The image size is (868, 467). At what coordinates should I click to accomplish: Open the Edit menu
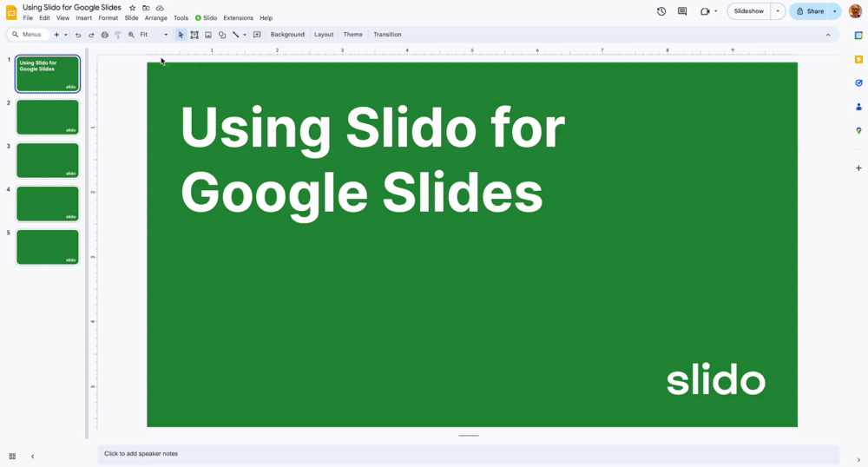point(45,18)
